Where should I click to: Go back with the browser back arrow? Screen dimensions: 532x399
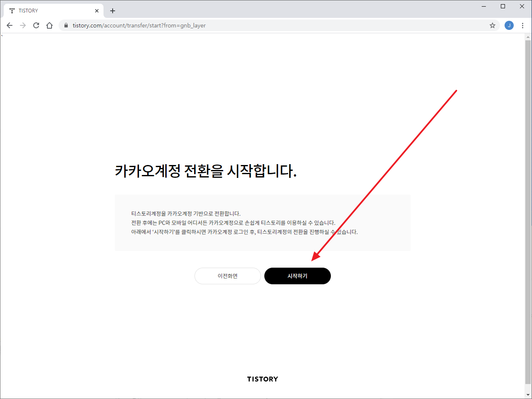click(10, 25)
